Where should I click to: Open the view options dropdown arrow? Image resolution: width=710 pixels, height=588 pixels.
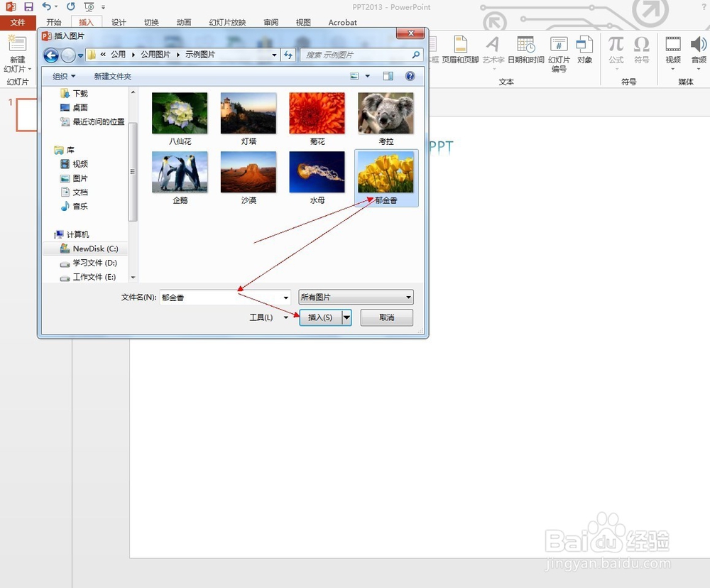(368, 76)
